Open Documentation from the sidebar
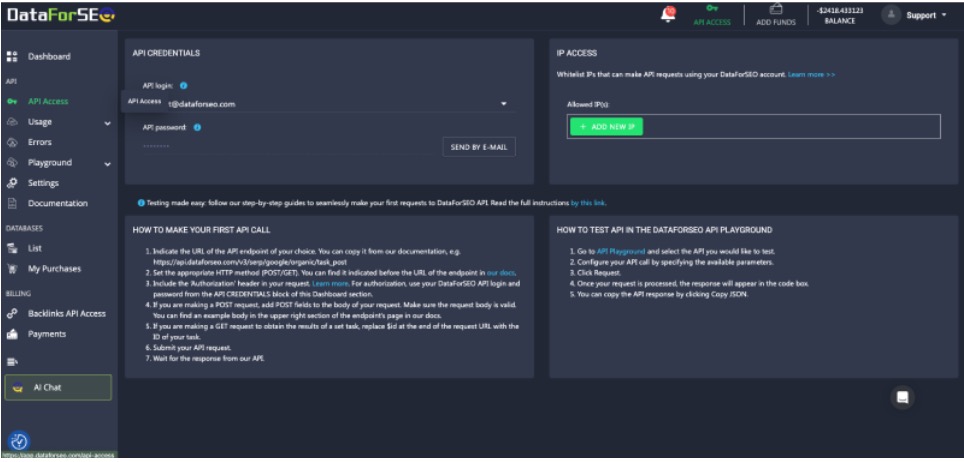Screen dimensions: 964x462 click(x=58, y=204)
